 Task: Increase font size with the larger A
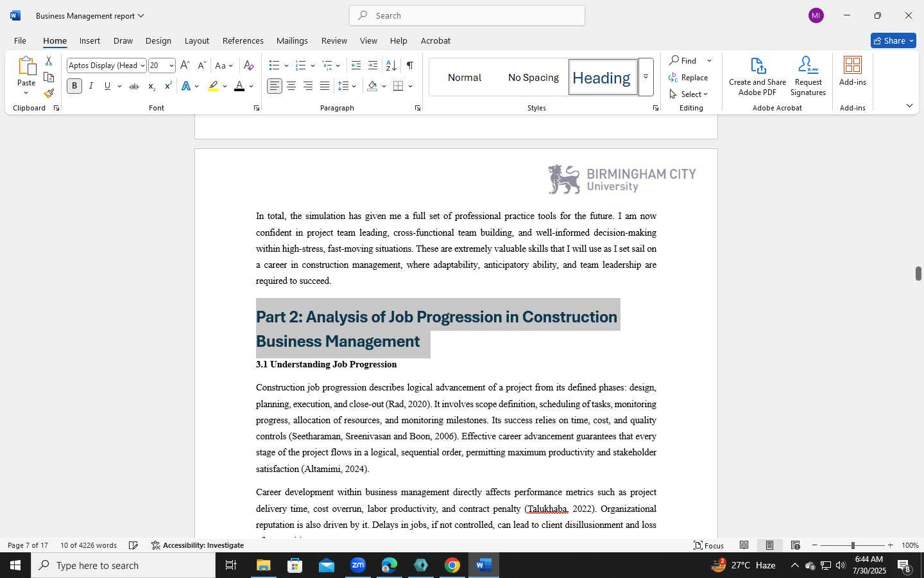coord(185,66)
